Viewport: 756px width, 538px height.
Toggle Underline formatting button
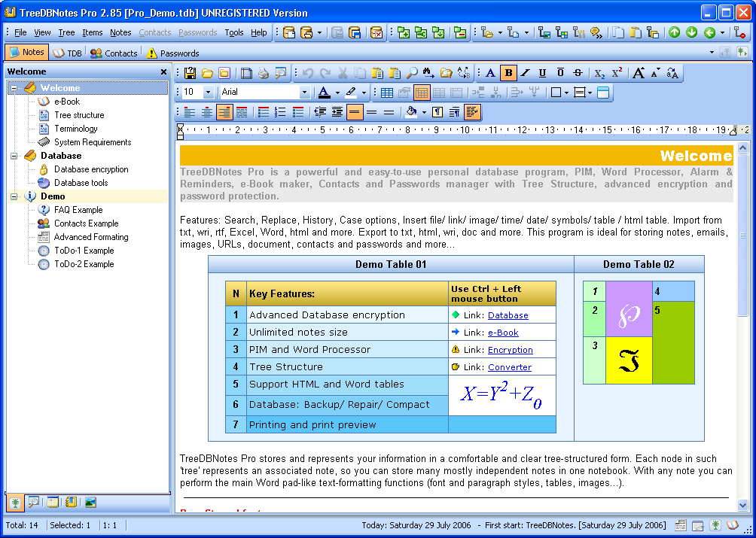[542, 73]
